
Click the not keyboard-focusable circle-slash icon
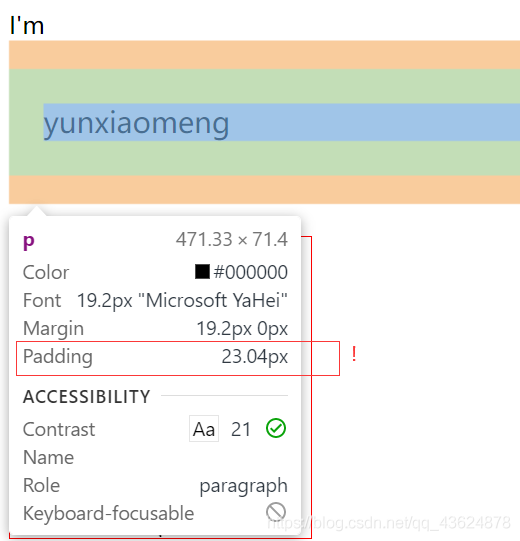point(276,512)
